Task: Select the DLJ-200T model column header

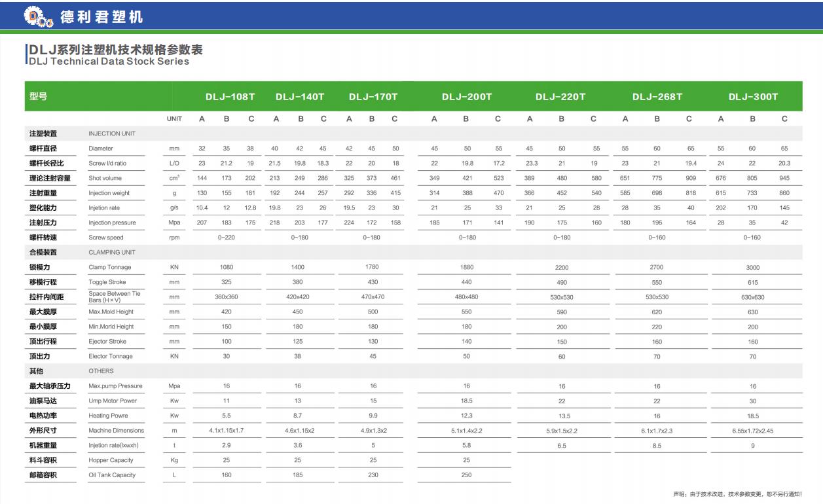Action: pos(467,97)
